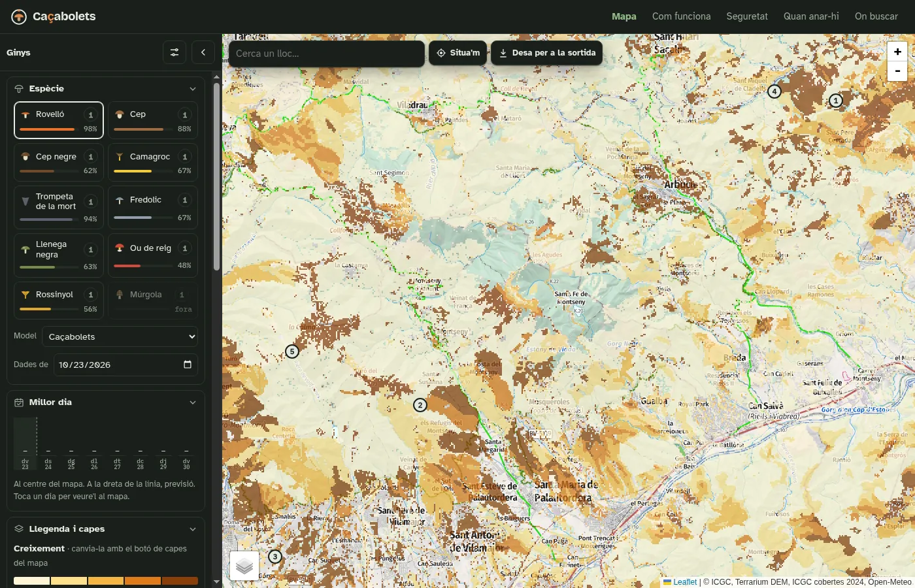Toggle the Rovelló species card
The image size is (915, 588).
59,120
